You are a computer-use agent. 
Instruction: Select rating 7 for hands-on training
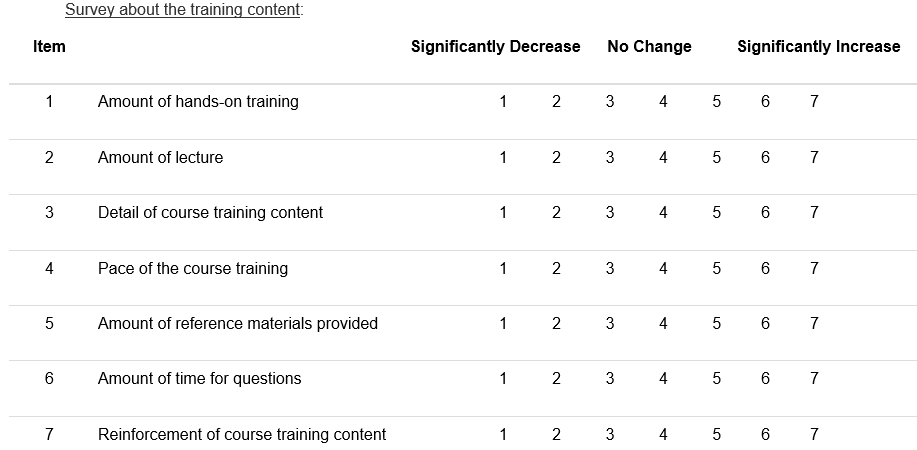(815, 101)
